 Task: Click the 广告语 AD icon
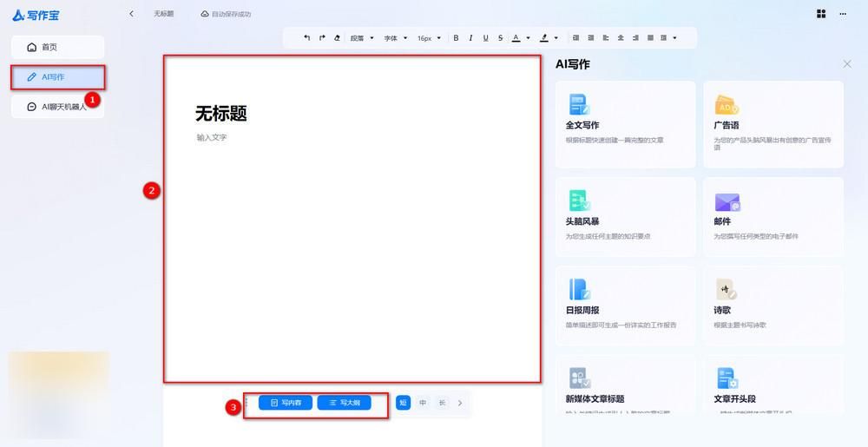[727, 104]
